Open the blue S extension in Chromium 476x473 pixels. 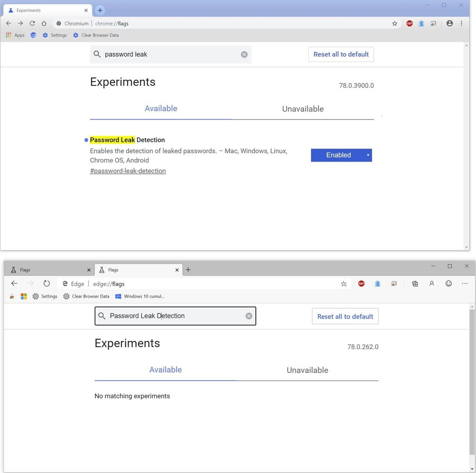(x=421, y=23)
